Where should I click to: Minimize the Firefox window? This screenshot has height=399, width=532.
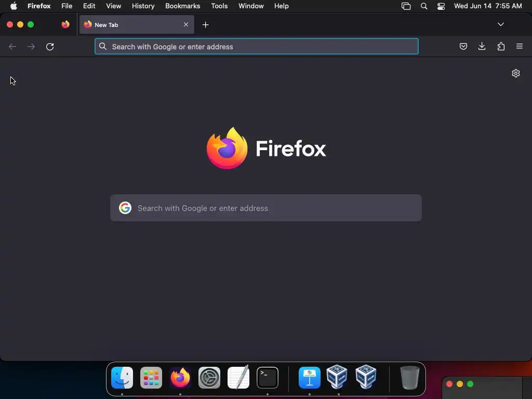[20, 24]
